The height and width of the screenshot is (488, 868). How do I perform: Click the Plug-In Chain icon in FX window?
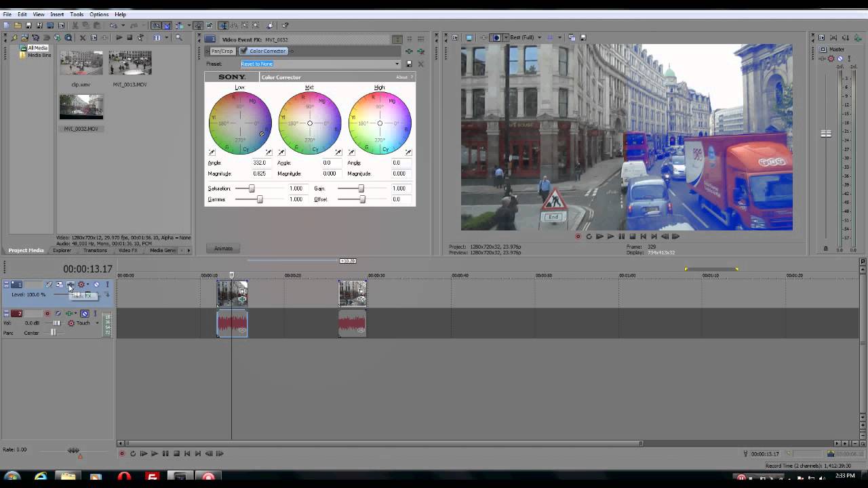pos(410,51)
